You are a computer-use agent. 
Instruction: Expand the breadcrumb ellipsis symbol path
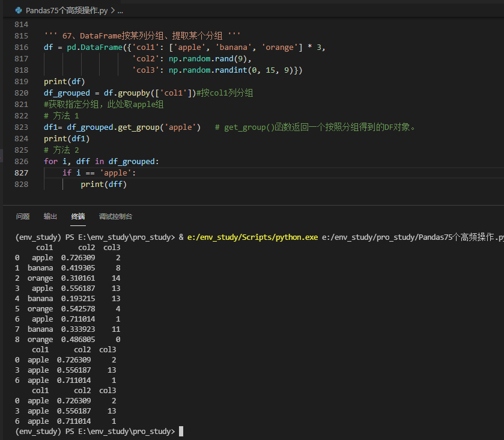(120, 11)
